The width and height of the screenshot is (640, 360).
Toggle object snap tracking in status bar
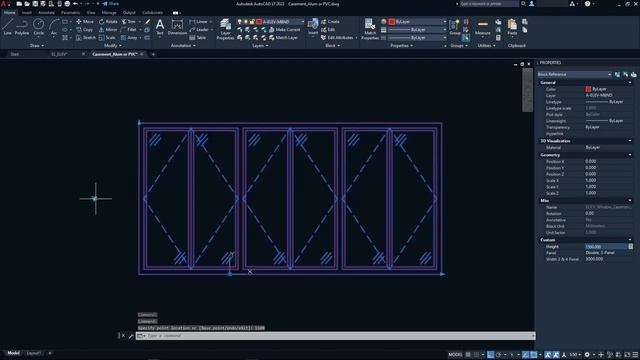pos(526,355)
